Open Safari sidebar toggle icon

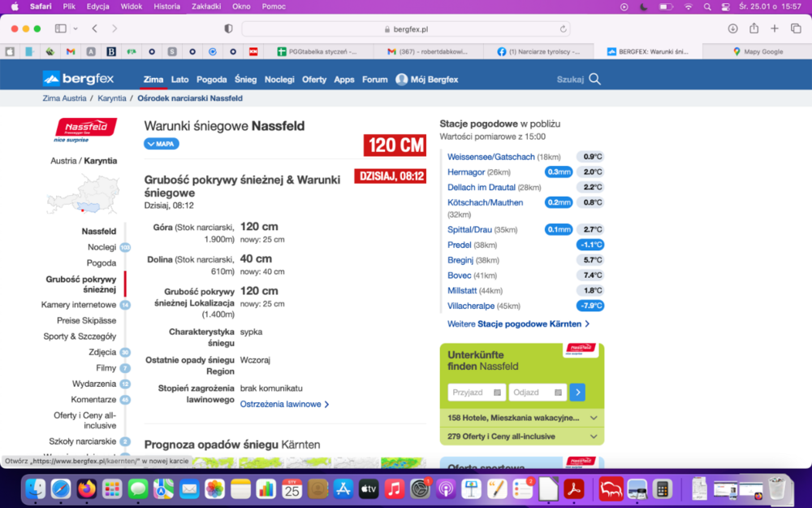point(61,28)
